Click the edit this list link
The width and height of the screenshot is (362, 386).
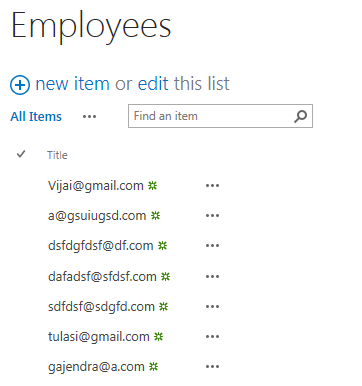(184, 84)
